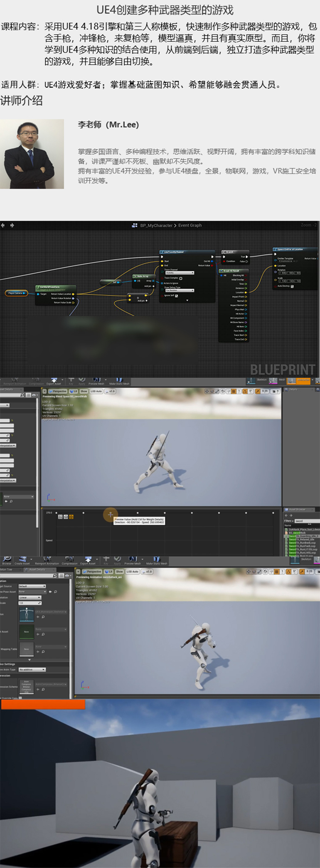Open Show menu in sword attack viewport

pyautogui.click(x=119, y=571)
